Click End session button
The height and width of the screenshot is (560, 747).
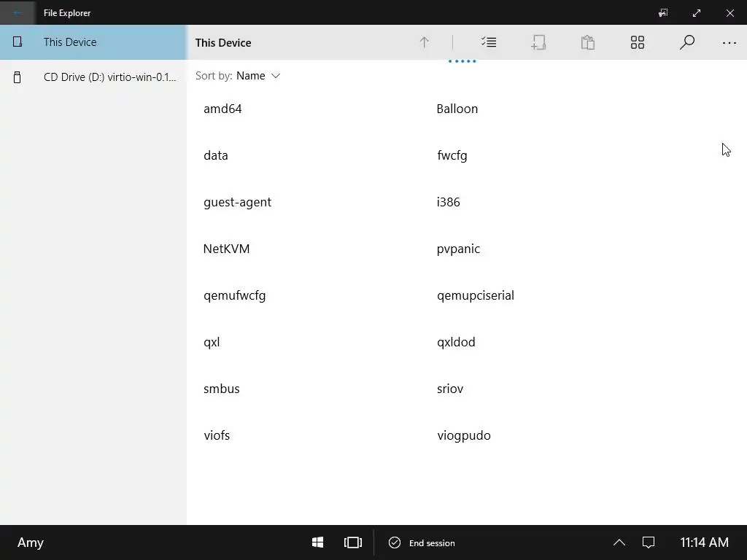coord(422,542)
